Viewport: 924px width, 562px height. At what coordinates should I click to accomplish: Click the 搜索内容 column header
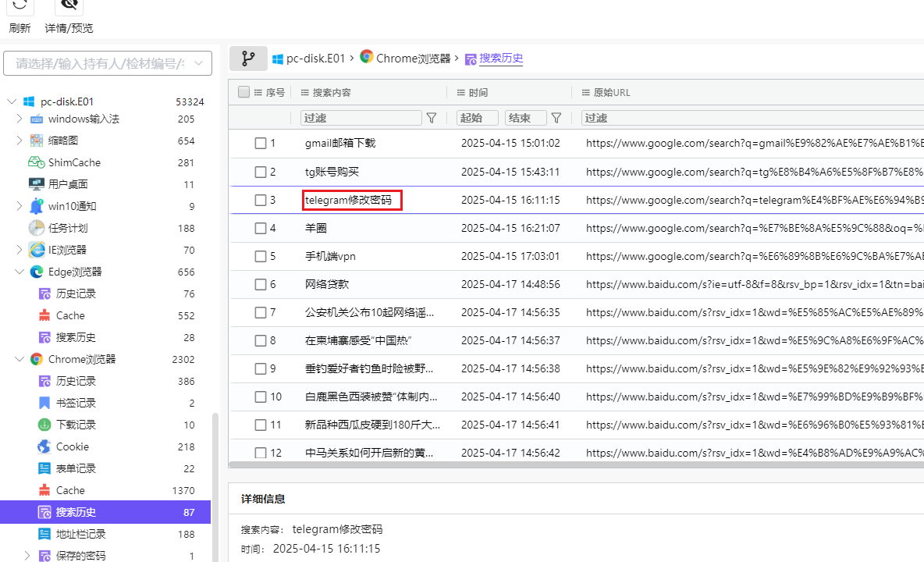coord(332,92)
